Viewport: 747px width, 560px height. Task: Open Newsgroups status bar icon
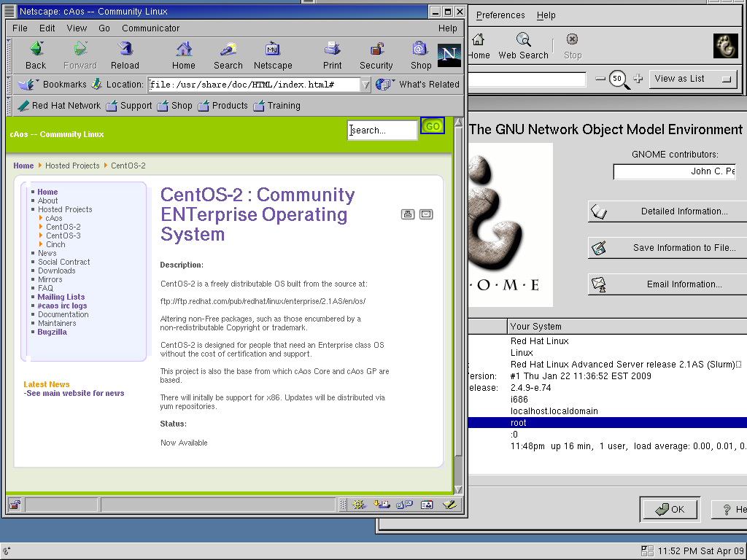[404, 505]
